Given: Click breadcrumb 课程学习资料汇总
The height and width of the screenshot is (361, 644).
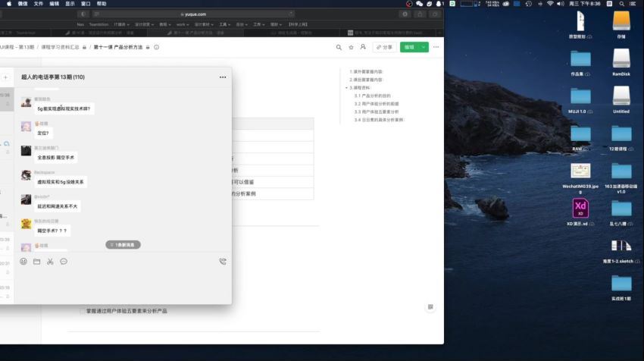Looking at the screenshot, I should pos(60,47).
